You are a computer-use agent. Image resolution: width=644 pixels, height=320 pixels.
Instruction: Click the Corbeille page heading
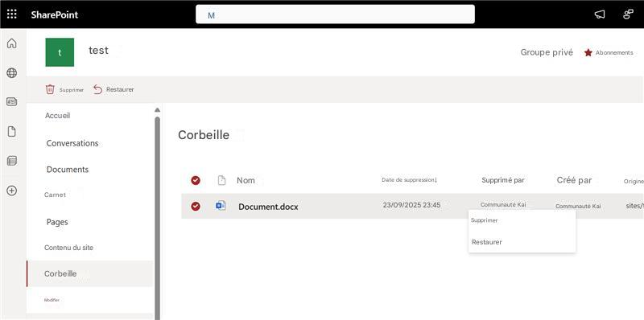[204, 135]
